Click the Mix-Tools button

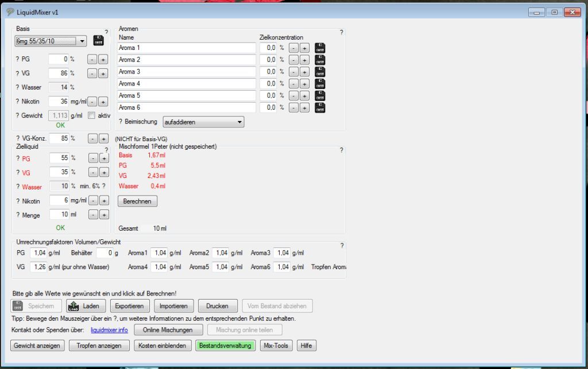coord(276,346)
